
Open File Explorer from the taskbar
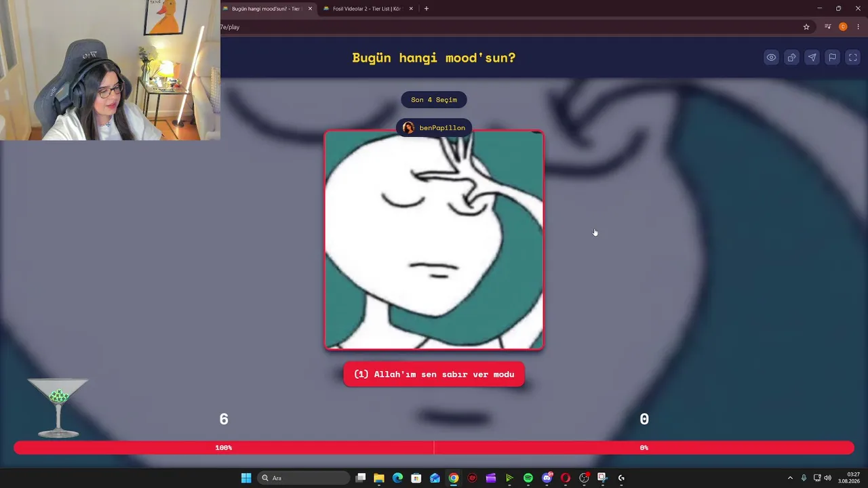[x=379, y=478]
